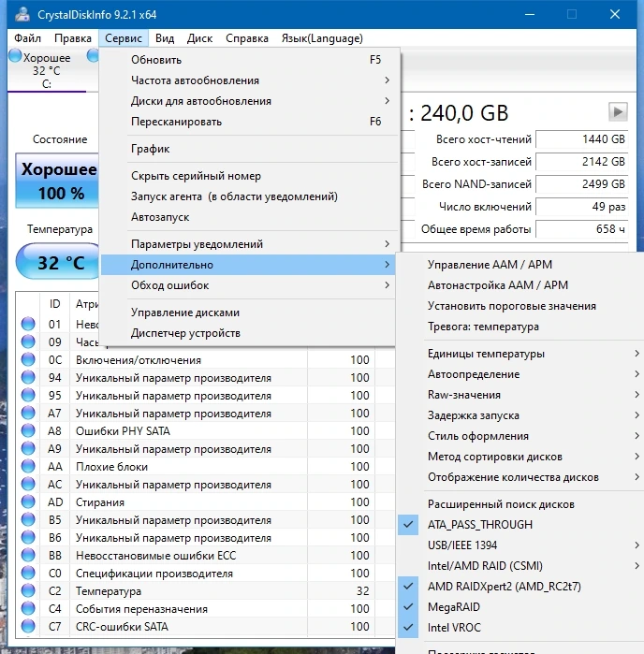This screenshot has height=654, width=644.
Task: Toggle the AMD RAIDXpert2 (AMD_RC2t7) option
Action: pos(520,587)
